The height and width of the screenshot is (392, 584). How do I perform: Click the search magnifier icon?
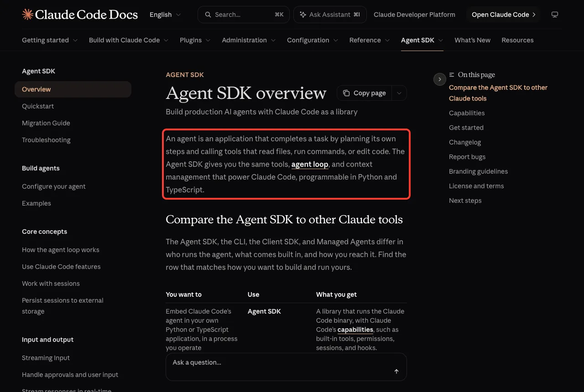(208, 15)
